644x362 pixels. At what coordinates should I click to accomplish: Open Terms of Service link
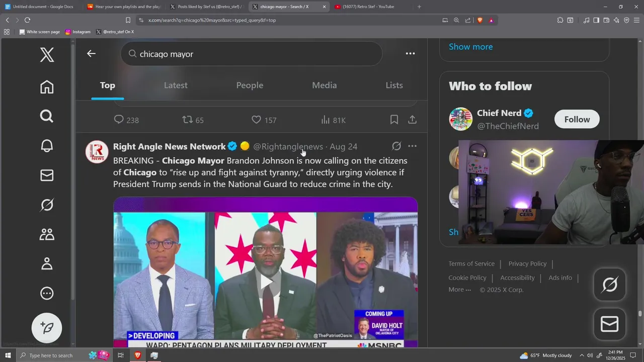[x=471, y=263]
